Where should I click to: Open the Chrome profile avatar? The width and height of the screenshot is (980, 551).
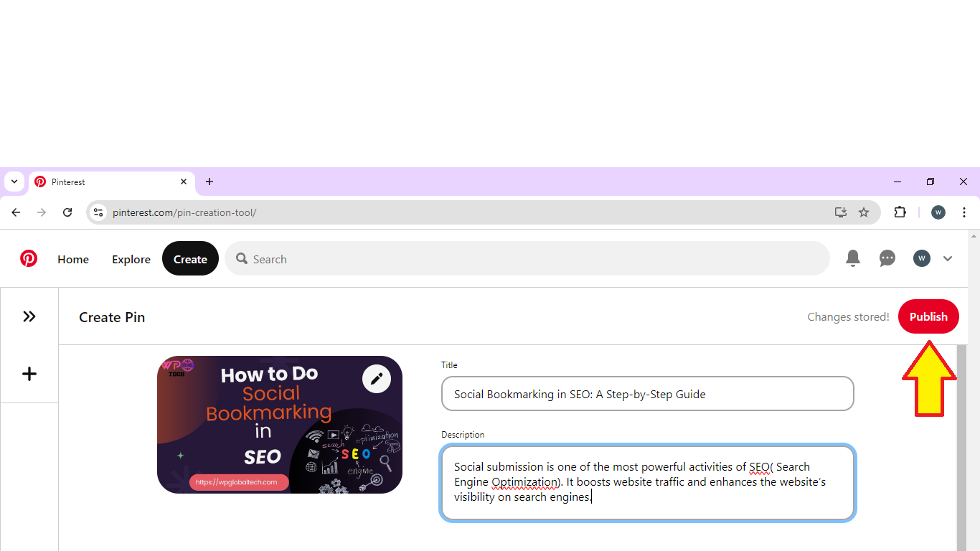pyautogui.click(x=938, y=212)
